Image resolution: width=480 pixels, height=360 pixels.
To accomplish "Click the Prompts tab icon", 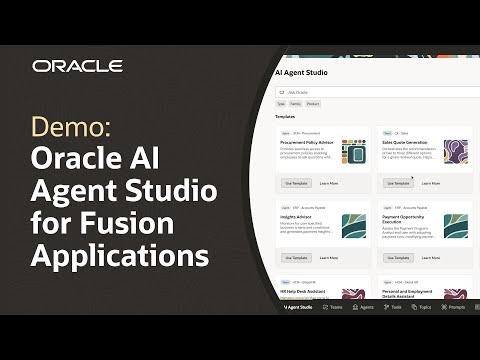I will pyautogui.click(x=444, y=307).
